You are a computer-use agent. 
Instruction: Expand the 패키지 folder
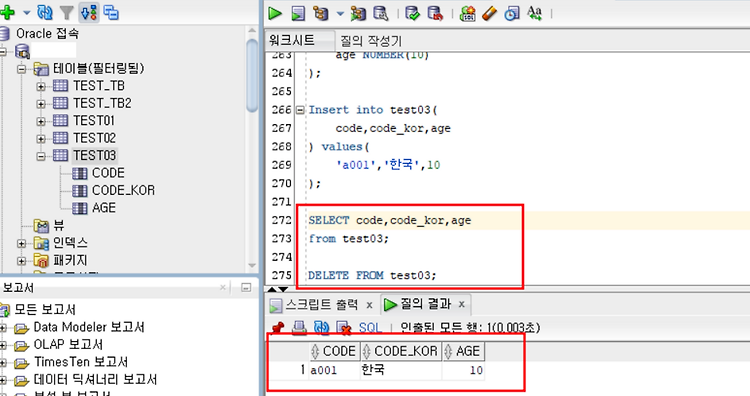coord(22,261)
